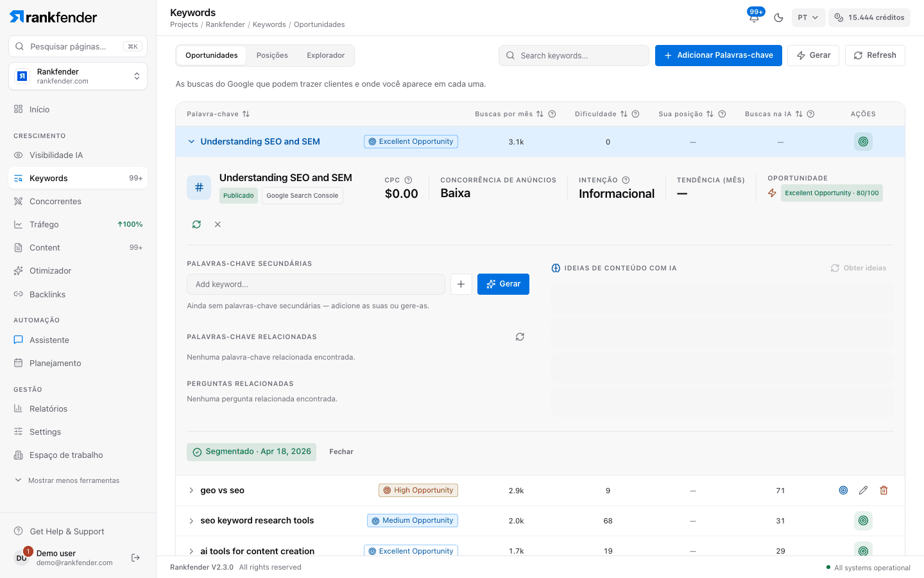Open Planejamento calendar icon item

point(78,363)
